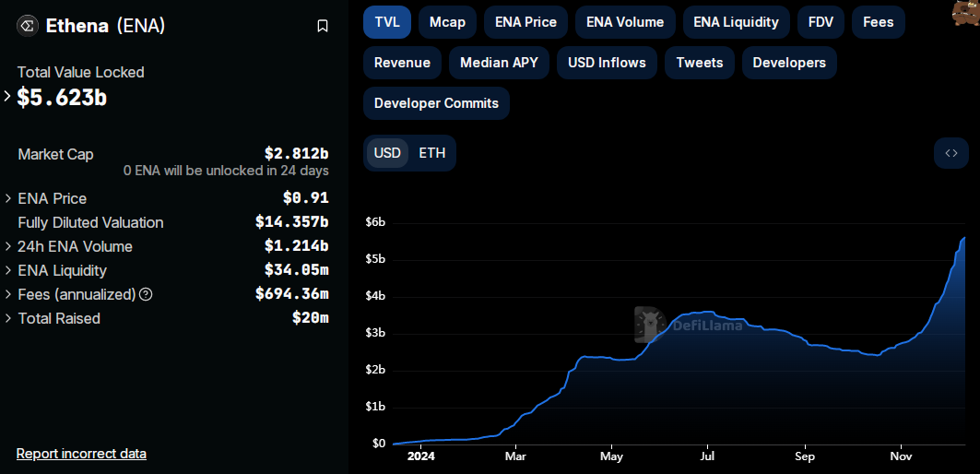
Task: Toggle the TVL chart metric
Action: pyautogui.click(x=387, y=22)
